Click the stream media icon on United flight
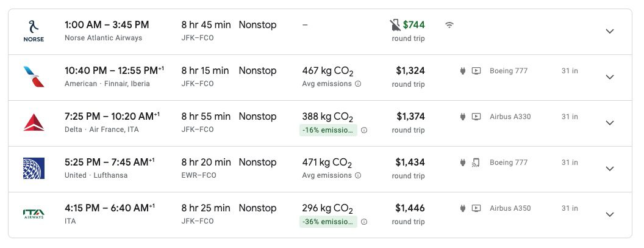This screenshot has width=644, height=248. tap(476, 162)
